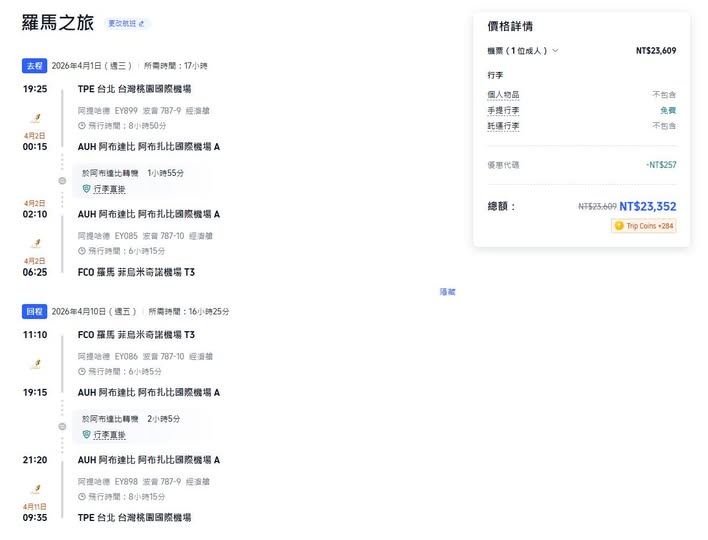
Task: Open 行李直掛 info in the return layover
Action: [109, 435]
